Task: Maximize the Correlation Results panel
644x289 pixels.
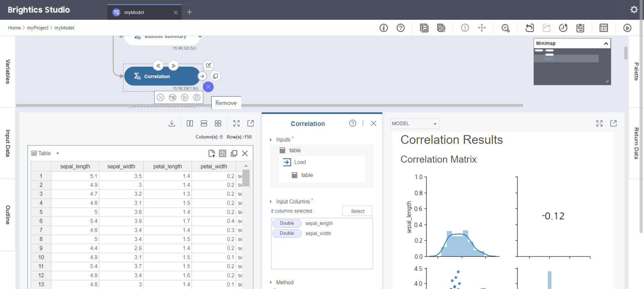Action: click(x=599, y=123)
